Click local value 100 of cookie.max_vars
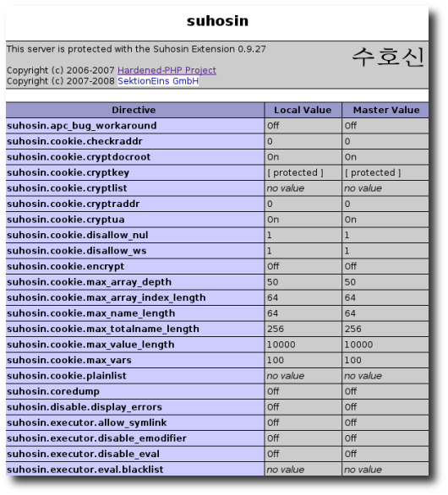 click(x=276, y=360)
